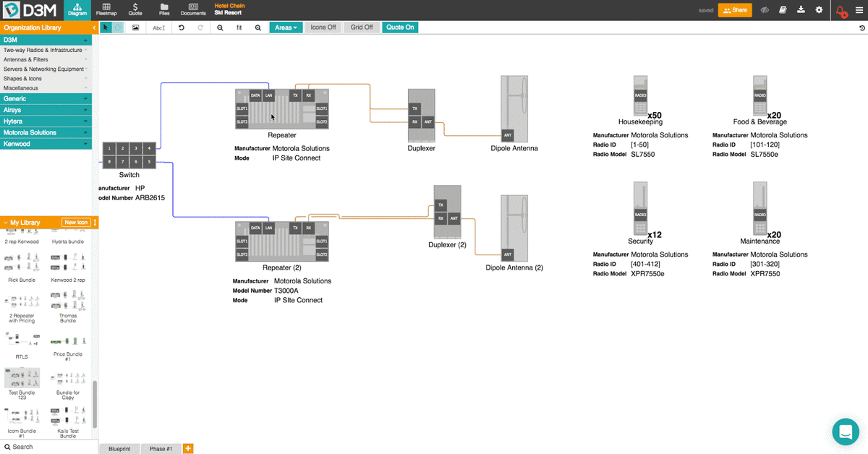Select the arrow selection tool
This screenshot has height=454, width=868.
[x=105, y=27]
